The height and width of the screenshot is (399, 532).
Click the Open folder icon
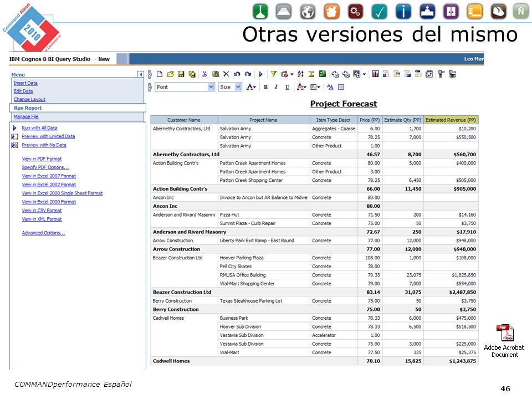pos(170,74)
